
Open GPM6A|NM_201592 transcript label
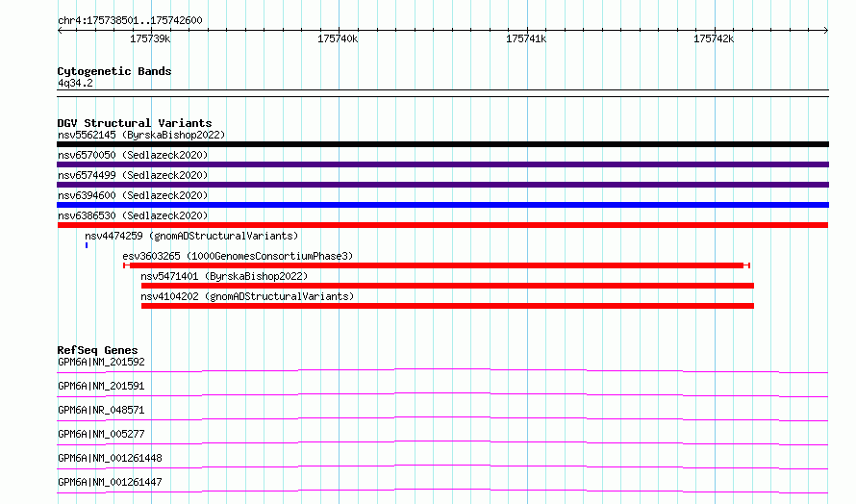coord(101,362)
